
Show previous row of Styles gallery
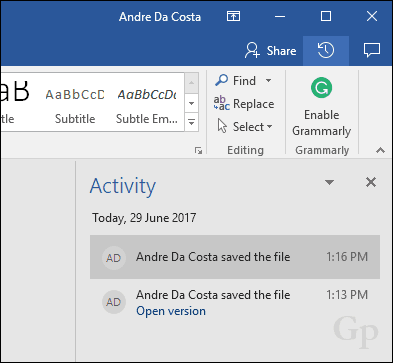[x=191, y=83]
